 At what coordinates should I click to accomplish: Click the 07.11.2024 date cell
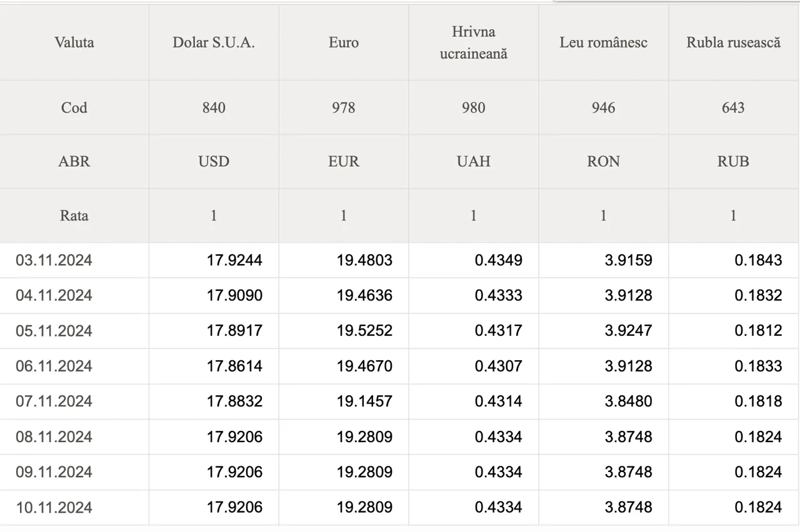(74, 401)
